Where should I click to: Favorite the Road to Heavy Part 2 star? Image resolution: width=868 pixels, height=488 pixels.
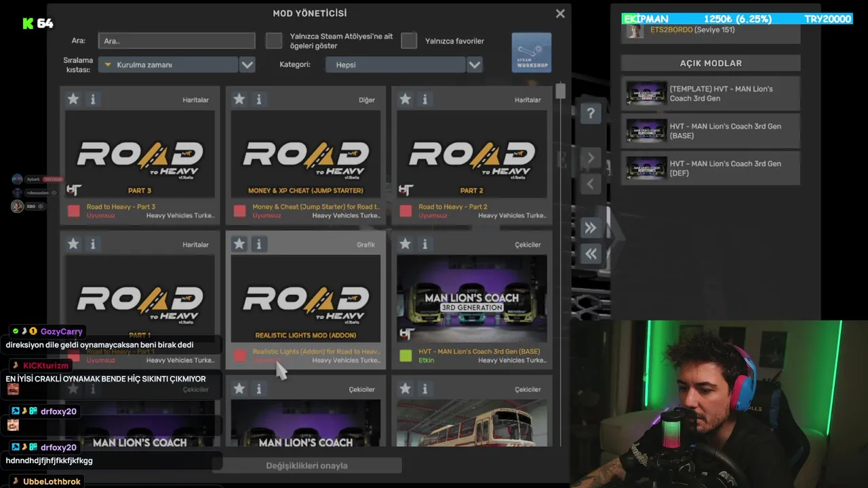click(405, 100)
